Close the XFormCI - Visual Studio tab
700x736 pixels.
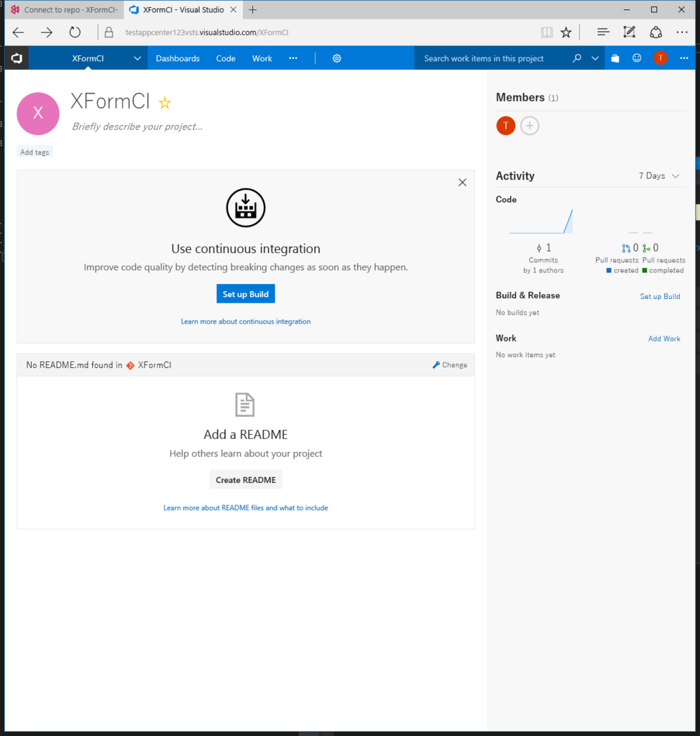point(234,10)
